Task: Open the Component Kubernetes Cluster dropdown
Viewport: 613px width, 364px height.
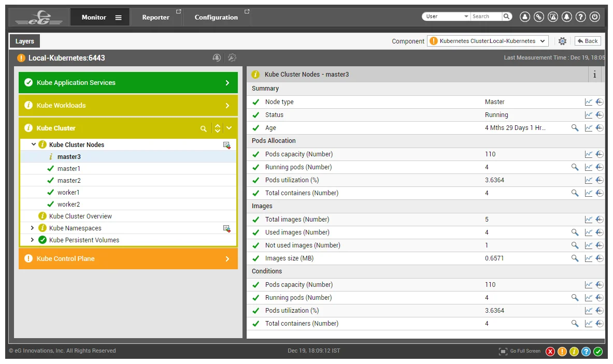Action: point(488,41)
